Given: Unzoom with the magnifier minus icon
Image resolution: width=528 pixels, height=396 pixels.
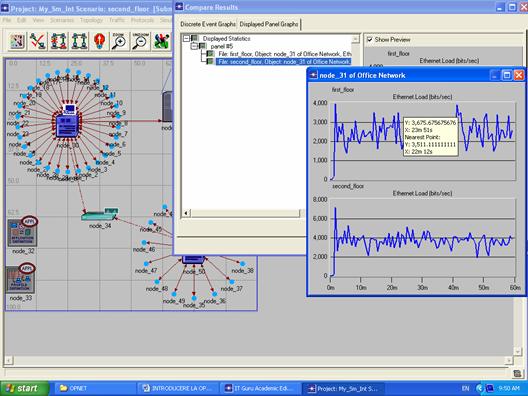Looking at the screenshot, I should (140, 41).
